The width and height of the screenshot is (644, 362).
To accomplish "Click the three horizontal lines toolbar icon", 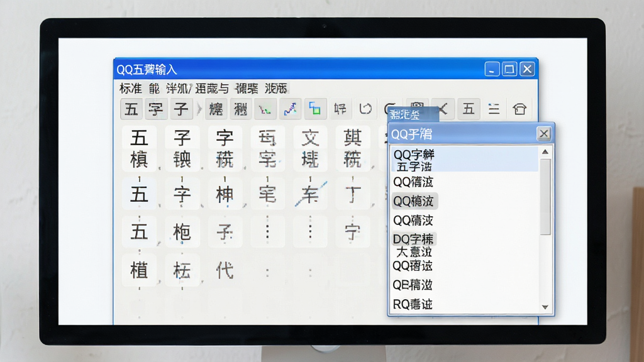I will [x=494, y=109].
